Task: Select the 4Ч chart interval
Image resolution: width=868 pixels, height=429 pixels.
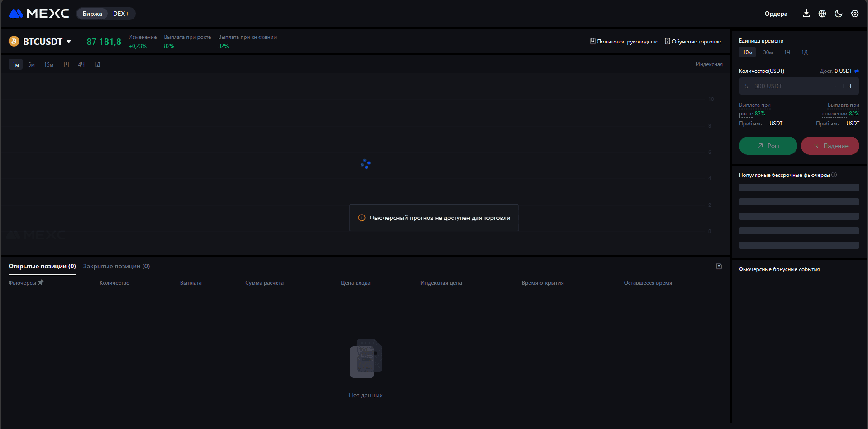Action: (x=81, y=65)
